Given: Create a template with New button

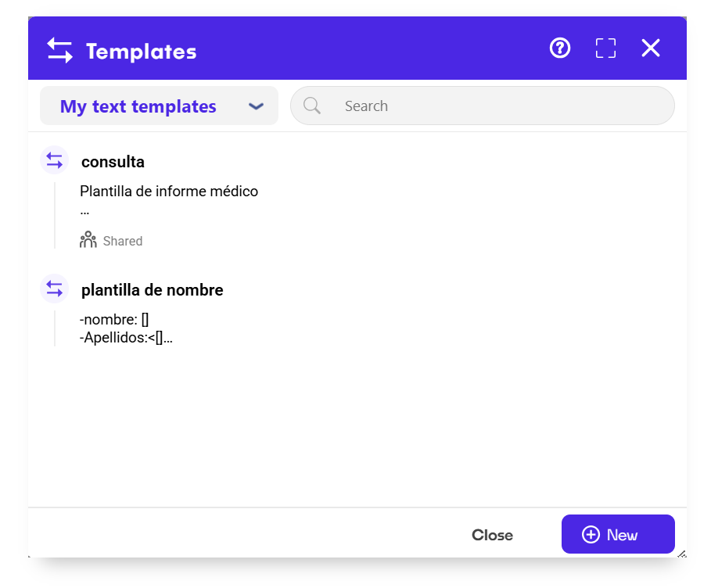Looking at the screenshot, I should coord(618,534).
